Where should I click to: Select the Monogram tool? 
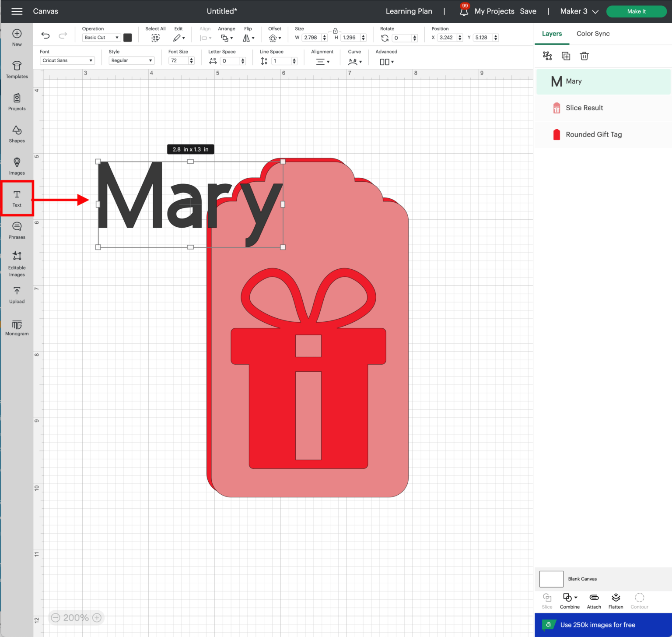17,327
